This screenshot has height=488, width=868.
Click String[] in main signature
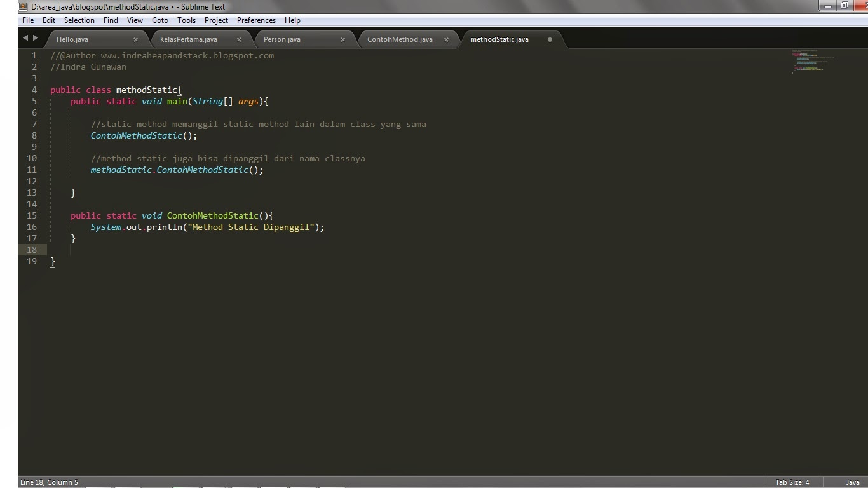[x=213, y=101]
